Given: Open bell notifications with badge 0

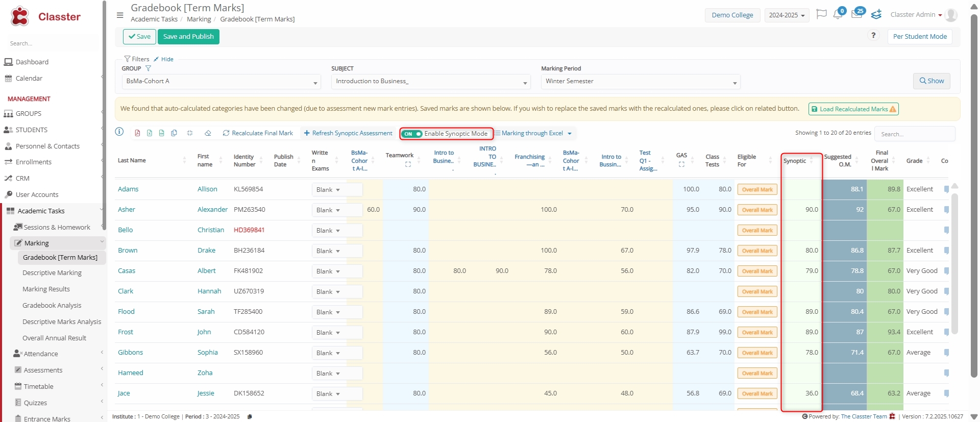Looking at the screenshot, I should (x=839, y=13).
